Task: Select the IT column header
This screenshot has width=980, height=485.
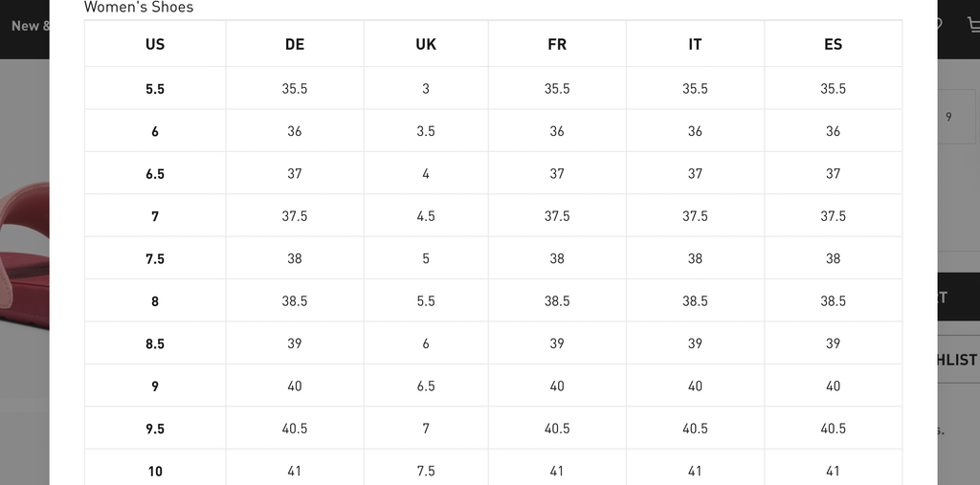Action: pos(695,44)
